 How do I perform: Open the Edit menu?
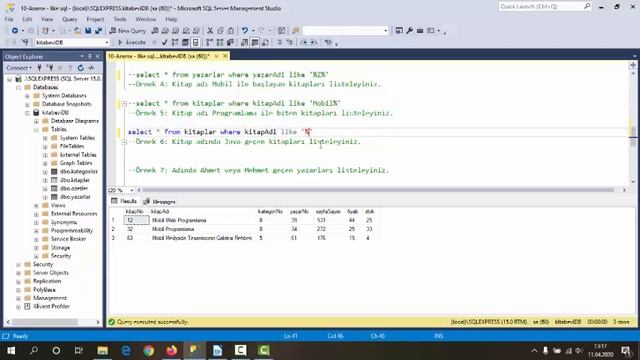point(27,19)
